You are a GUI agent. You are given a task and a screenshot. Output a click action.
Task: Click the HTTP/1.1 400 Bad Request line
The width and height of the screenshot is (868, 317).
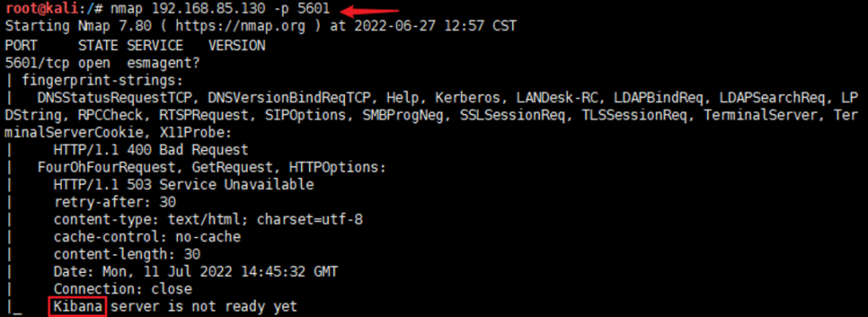pos(151,150)
